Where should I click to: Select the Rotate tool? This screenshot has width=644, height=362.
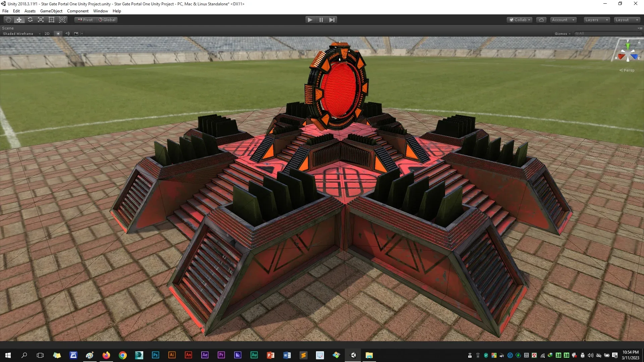[30, 19]
